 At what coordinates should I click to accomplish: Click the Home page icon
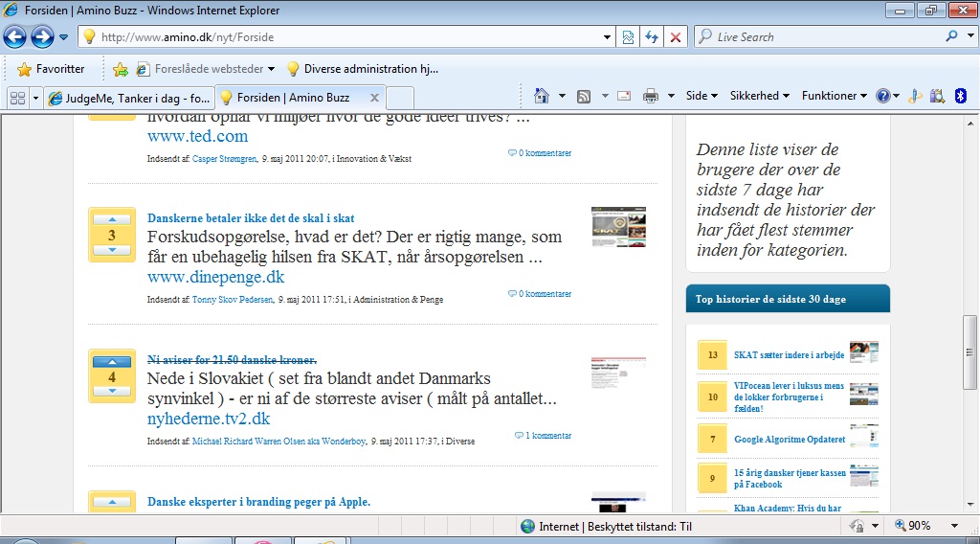tap(542, 97)
